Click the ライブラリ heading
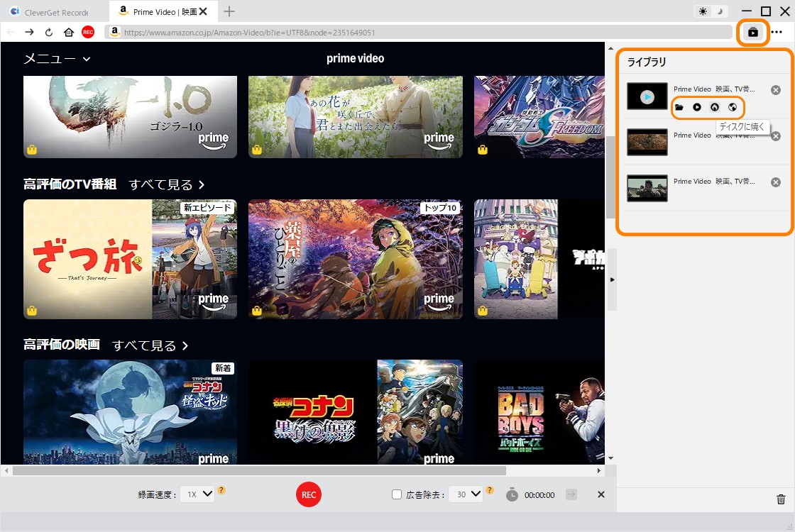795x532 pixels. click(647, 62)
